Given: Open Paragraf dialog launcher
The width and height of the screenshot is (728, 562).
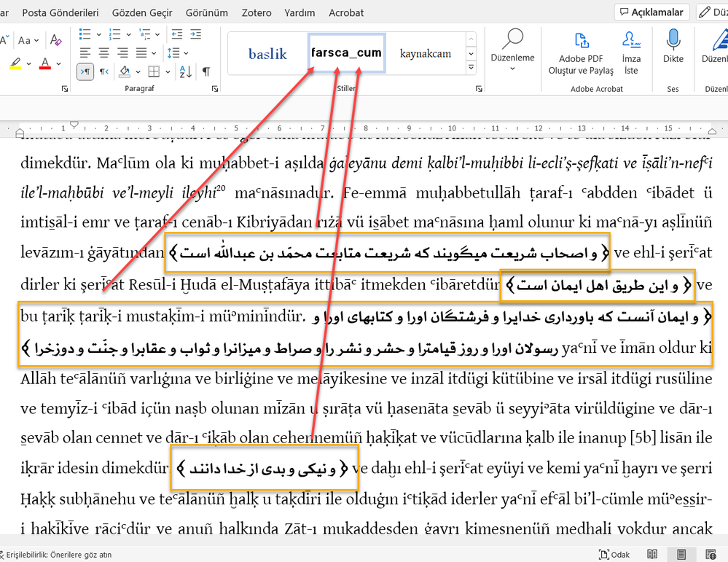Looking at the screenshot, I should pyautogui.click(x=215, y=89).
